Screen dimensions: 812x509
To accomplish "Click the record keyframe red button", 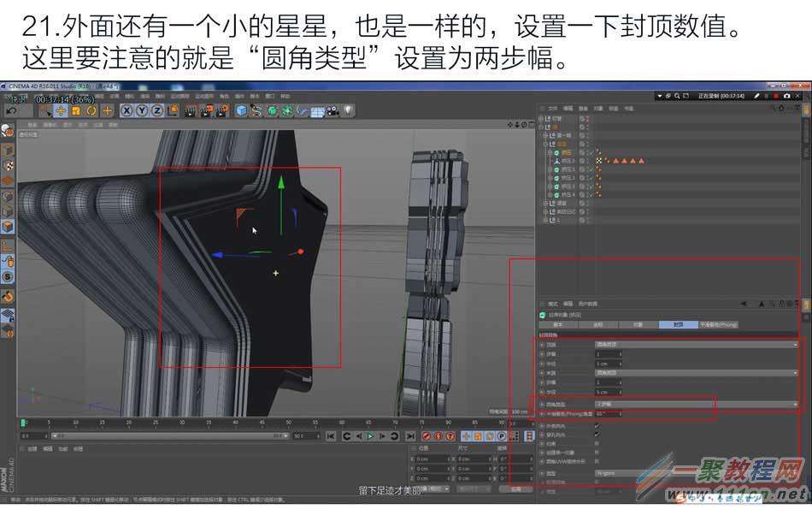I will coord(427,436).
